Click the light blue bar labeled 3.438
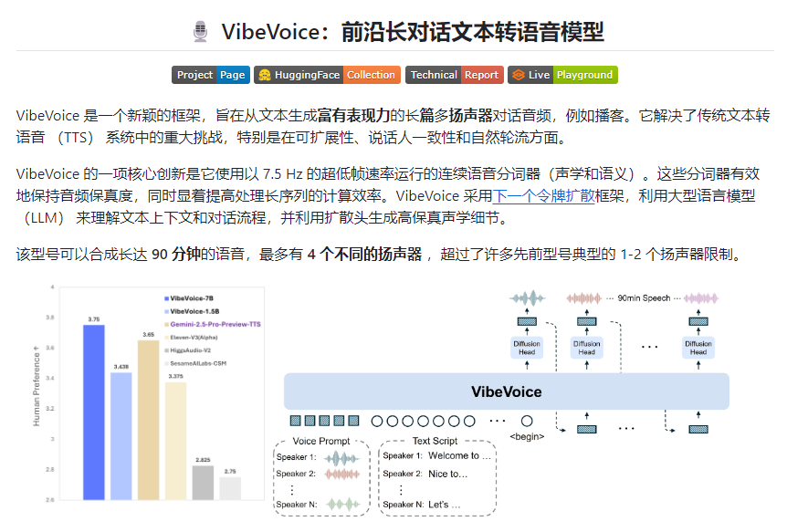 click(x=121, y=436)
